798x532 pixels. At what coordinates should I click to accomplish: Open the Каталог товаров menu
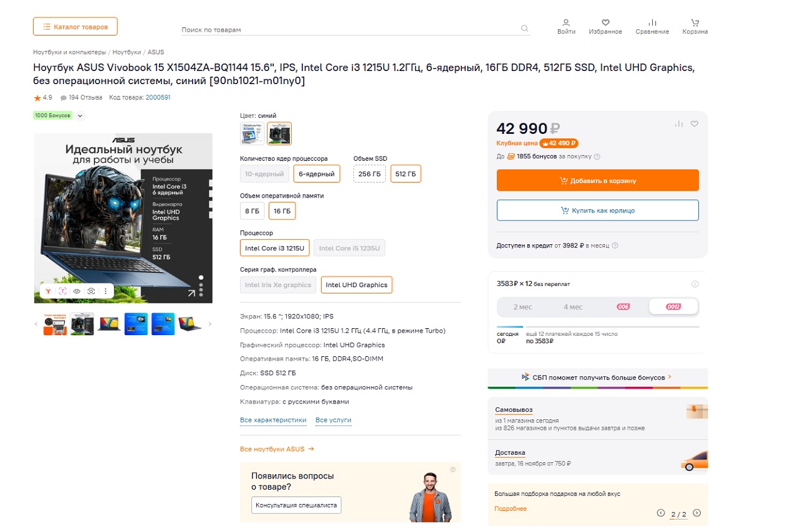[75, 26]
